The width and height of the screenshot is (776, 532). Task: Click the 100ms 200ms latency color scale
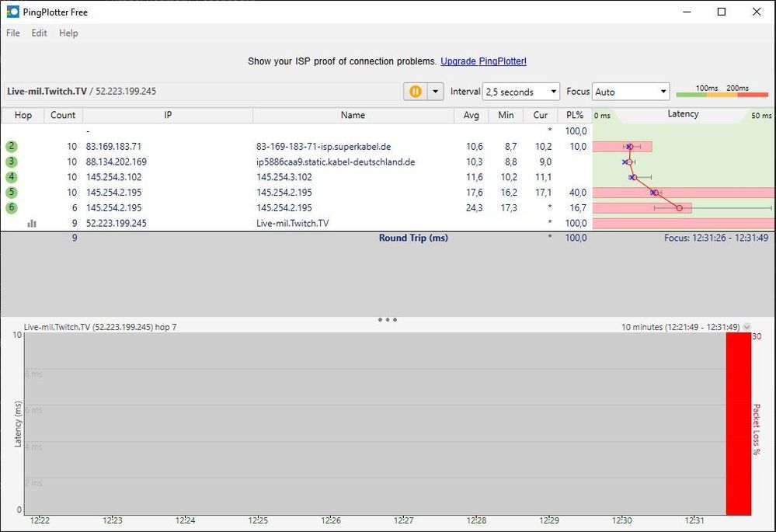[722, 91]
